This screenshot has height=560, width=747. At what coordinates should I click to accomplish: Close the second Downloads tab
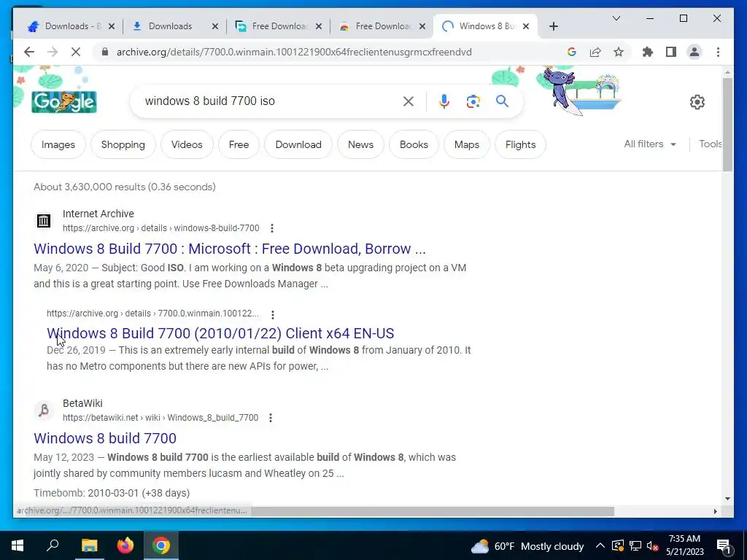click(x=215, y=26)
